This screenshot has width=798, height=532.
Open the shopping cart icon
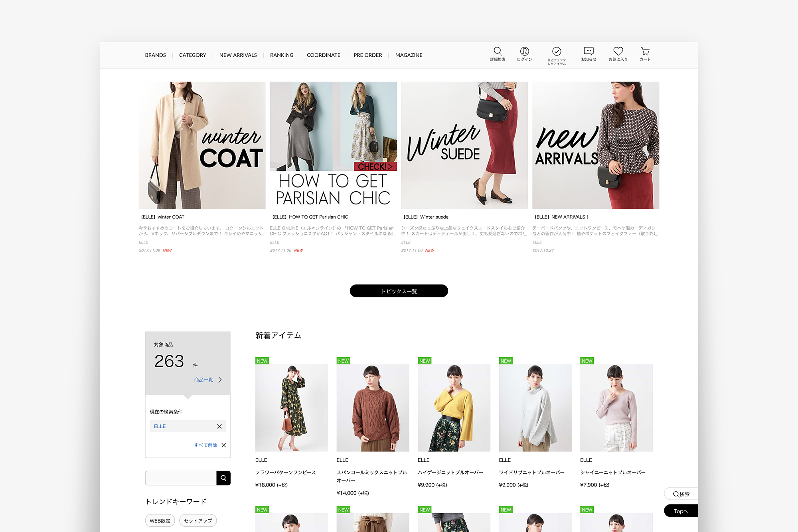645,51
